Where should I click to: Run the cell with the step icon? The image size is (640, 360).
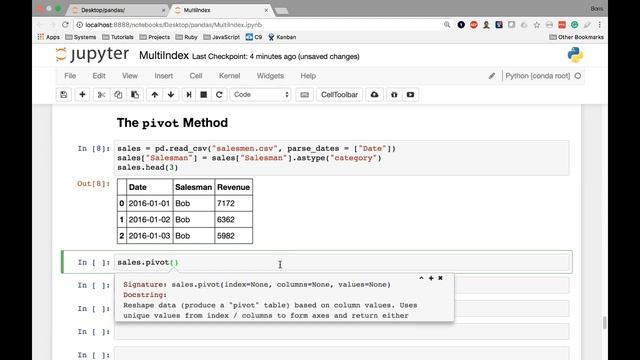189,95
